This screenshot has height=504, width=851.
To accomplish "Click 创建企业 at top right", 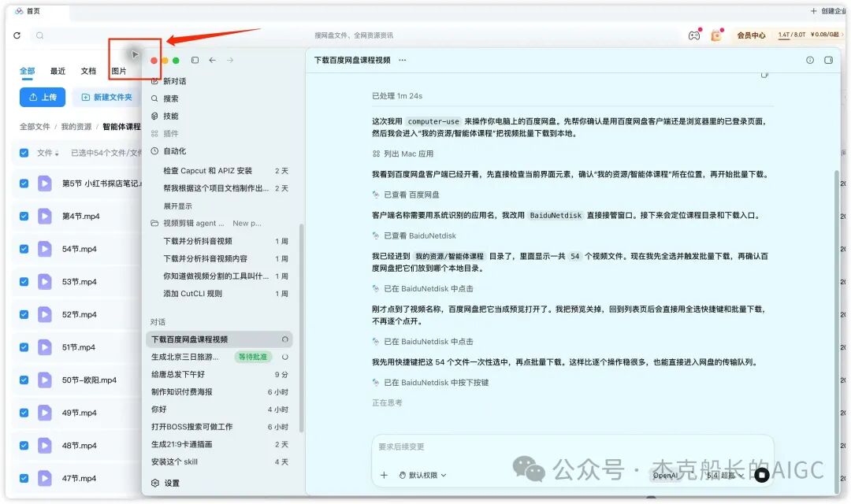I will 828,11.
